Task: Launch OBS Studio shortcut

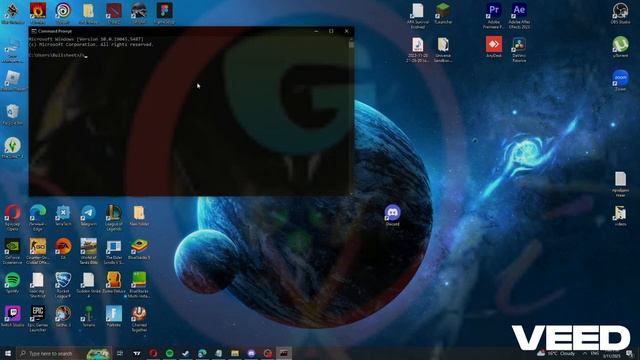Action: (620, 13)
